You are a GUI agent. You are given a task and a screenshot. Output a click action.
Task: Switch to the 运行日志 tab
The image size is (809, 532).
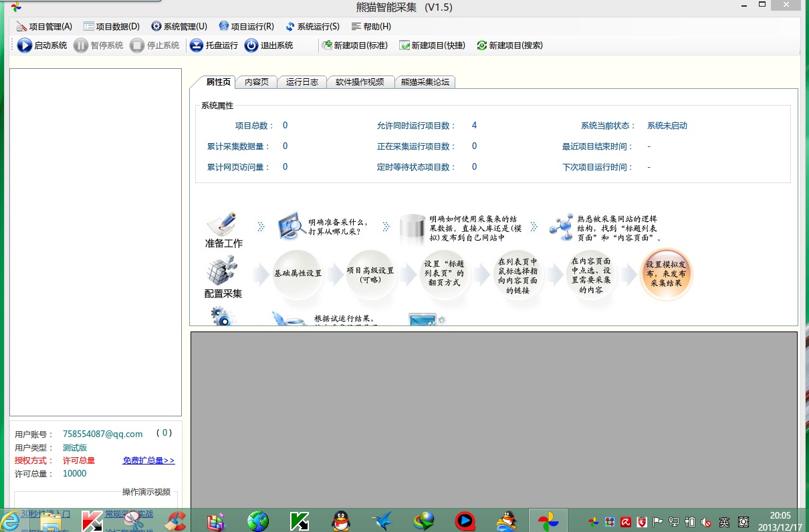pos(302,82)
